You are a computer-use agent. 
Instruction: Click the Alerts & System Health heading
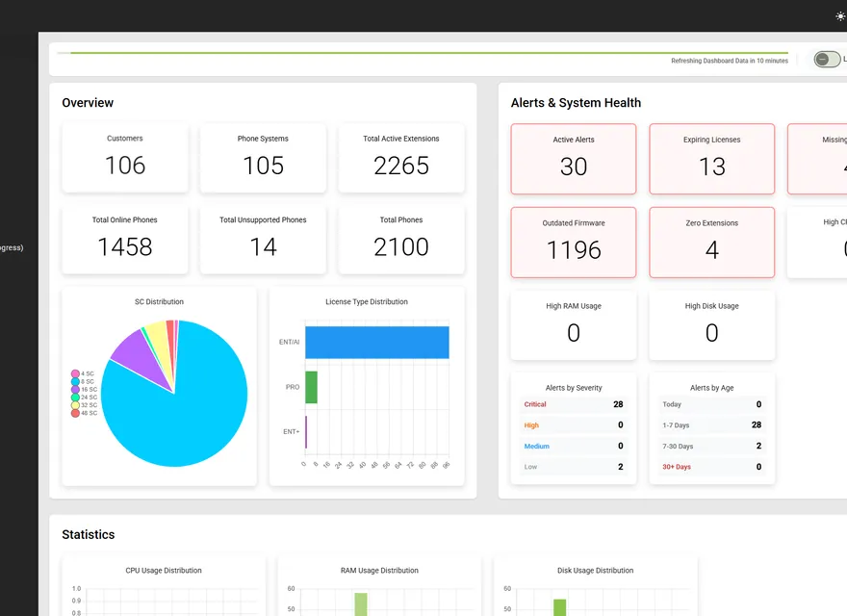pyautogui.click(x=576, y=103)
